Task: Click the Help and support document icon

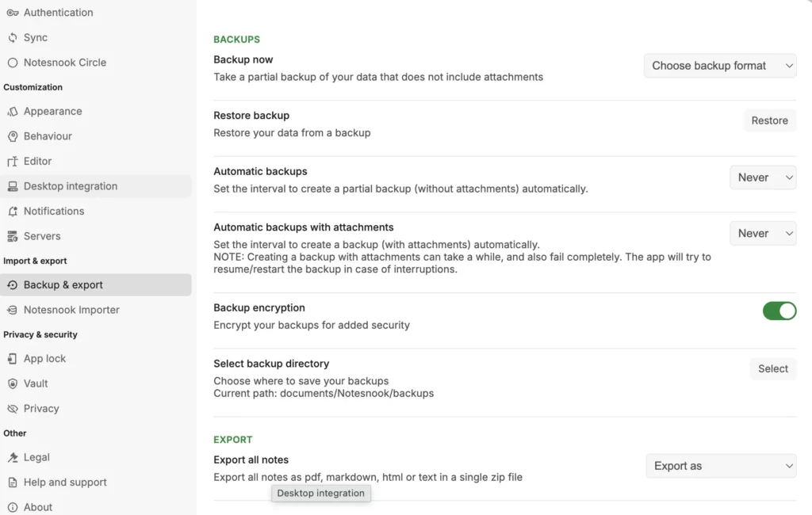Action: click(x=13, y=483)
